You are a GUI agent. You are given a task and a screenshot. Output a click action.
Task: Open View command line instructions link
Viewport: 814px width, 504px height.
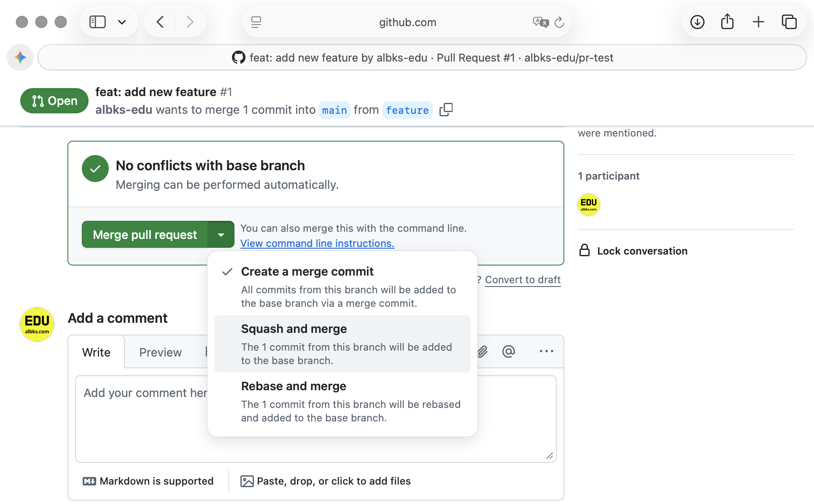tap(317, 244)
